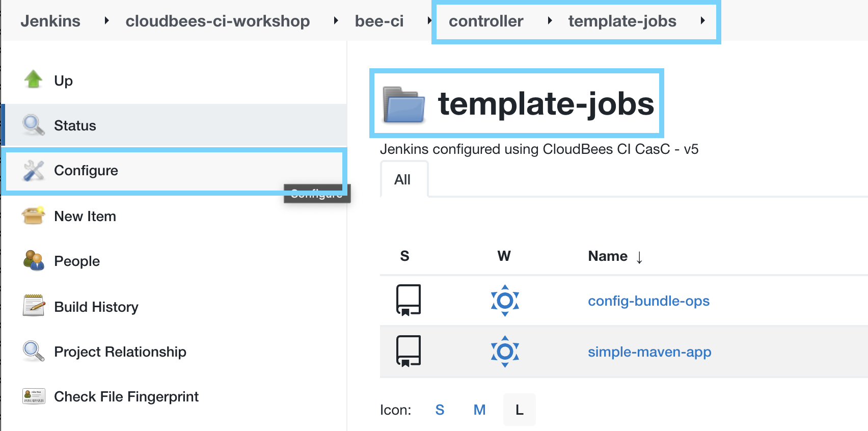The image size is (868, 431).
Task: Click the green Up arrow icon
Action: (34, 80)
